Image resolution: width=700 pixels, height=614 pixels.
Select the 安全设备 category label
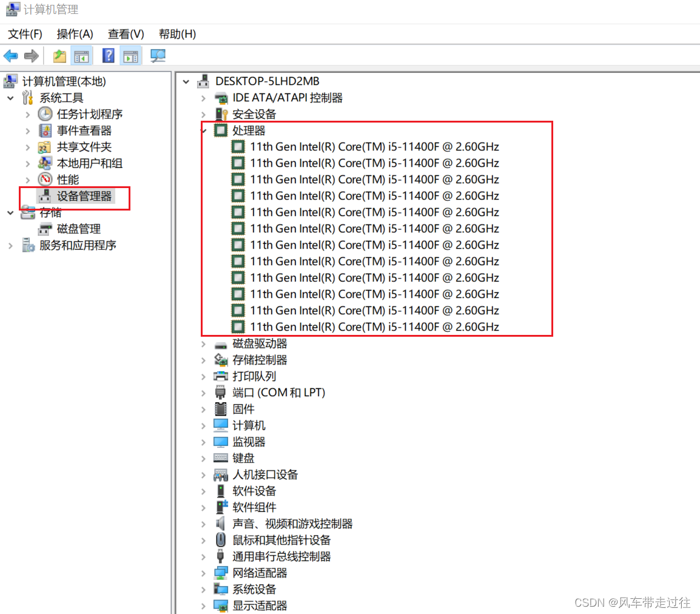(255, 114)
